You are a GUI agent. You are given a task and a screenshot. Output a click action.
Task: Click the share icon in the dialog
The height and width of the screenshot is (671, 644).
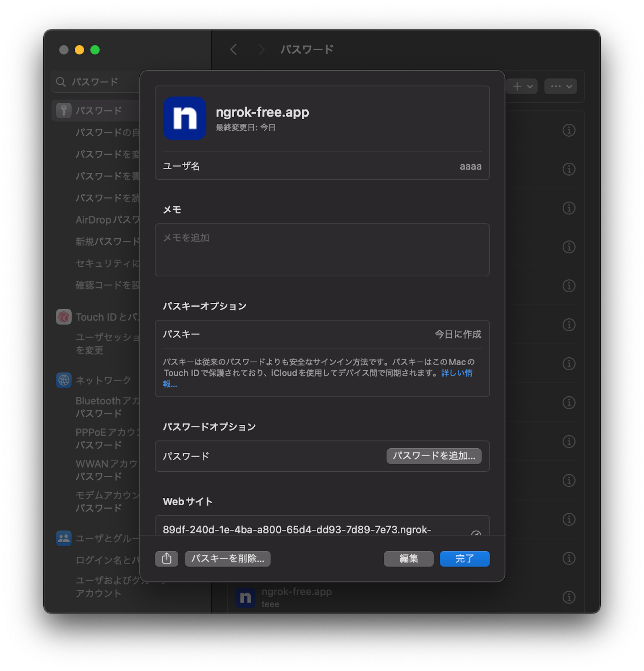167,559
